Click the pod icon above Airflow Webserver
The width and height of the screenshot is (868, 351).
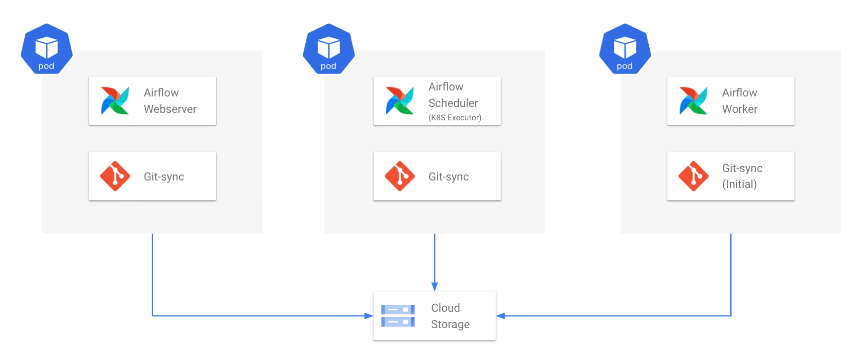(x=47, y=49)
